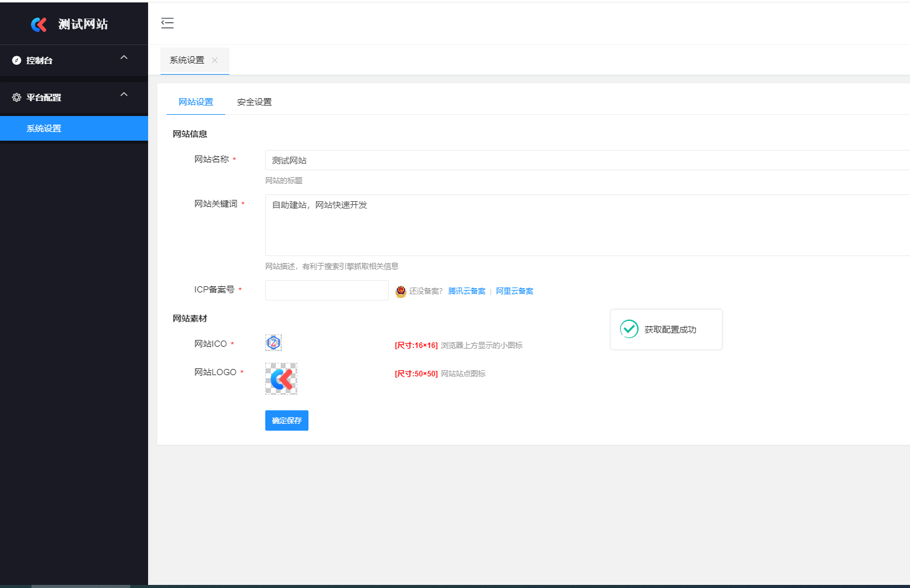
Task: Close the 系统设置 page tab
Action: [x=215, y=60]
